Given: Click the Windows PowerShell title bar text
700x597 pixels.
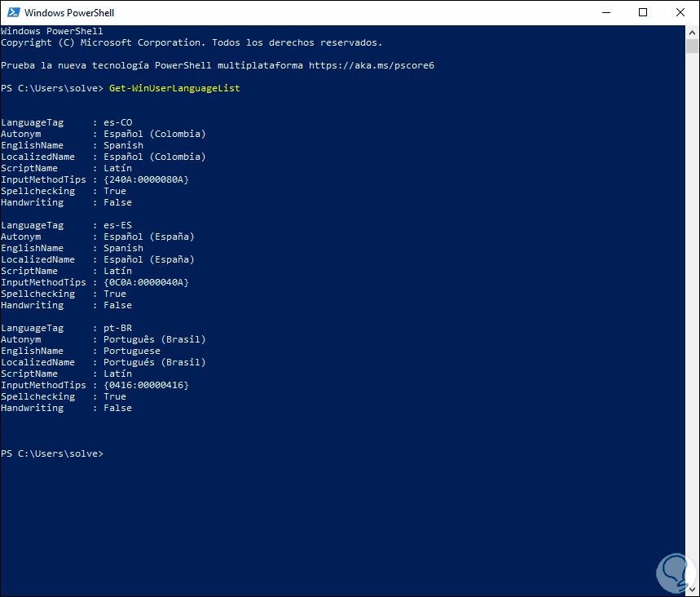Looking at the screenshot, I should tap(69, 12).
